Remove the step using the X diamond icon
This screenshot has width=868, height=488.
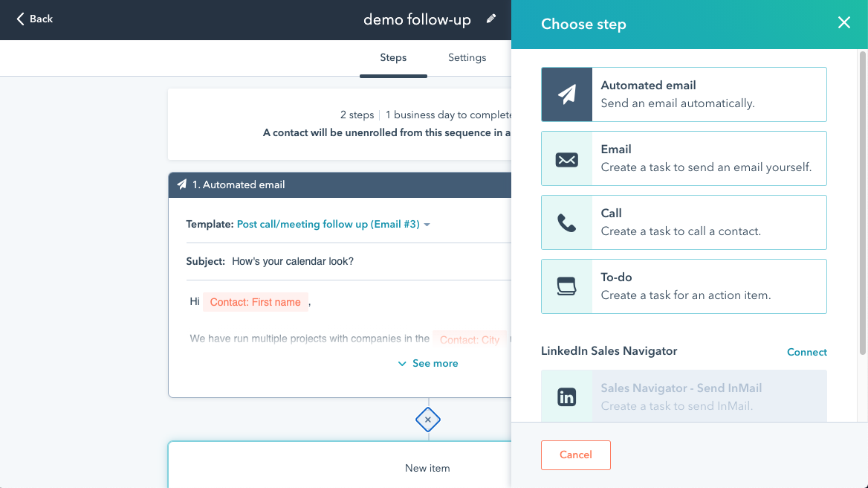(x=428, y=420)
